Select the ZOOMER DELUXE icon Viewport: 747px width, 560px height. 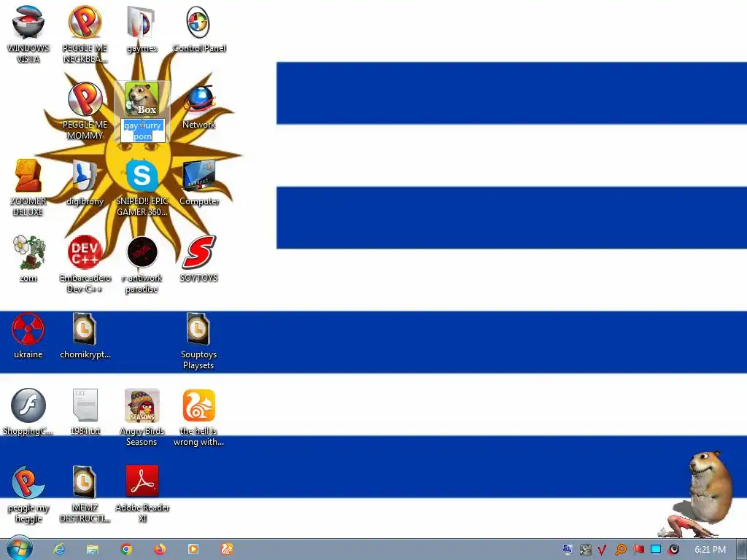pos(28,187)
